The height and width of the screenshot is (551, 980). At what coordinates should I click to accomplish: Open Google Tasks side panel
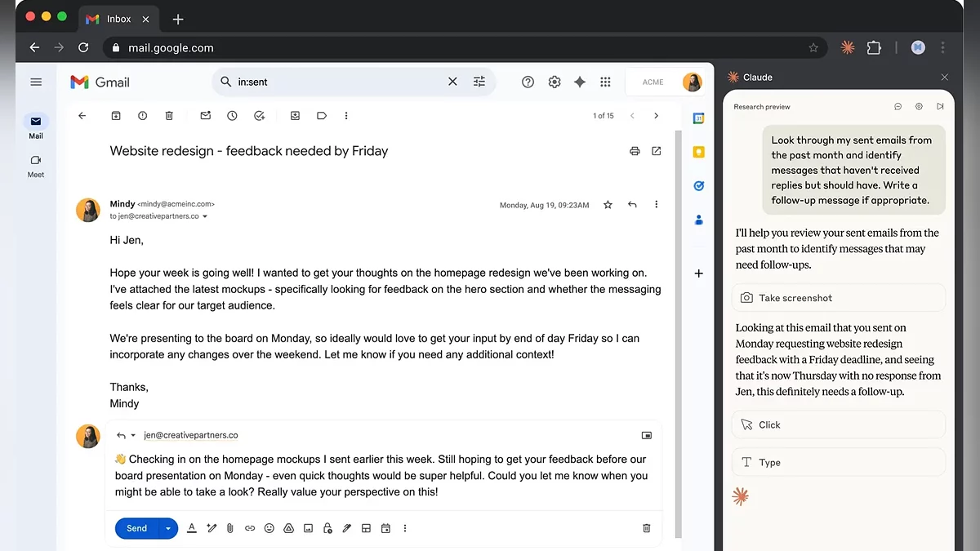(x=698, y=186)
